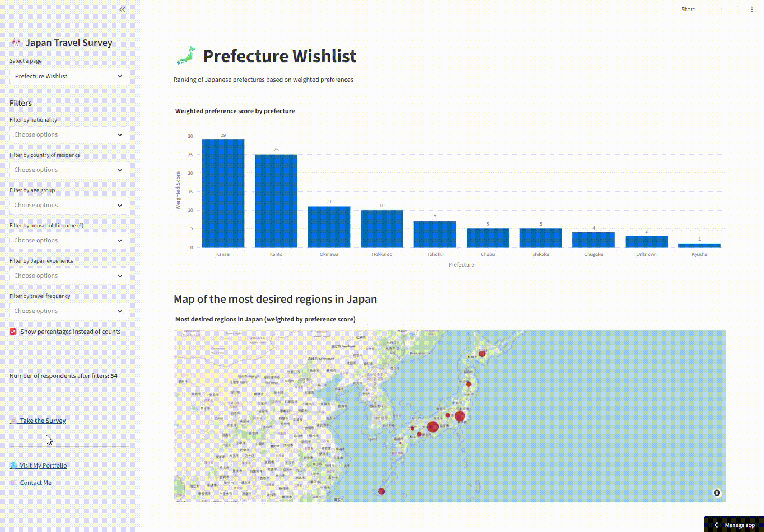The image size is (764, 532).
Task: Open the Select a page dropdown
Action: tap(68, 76)
